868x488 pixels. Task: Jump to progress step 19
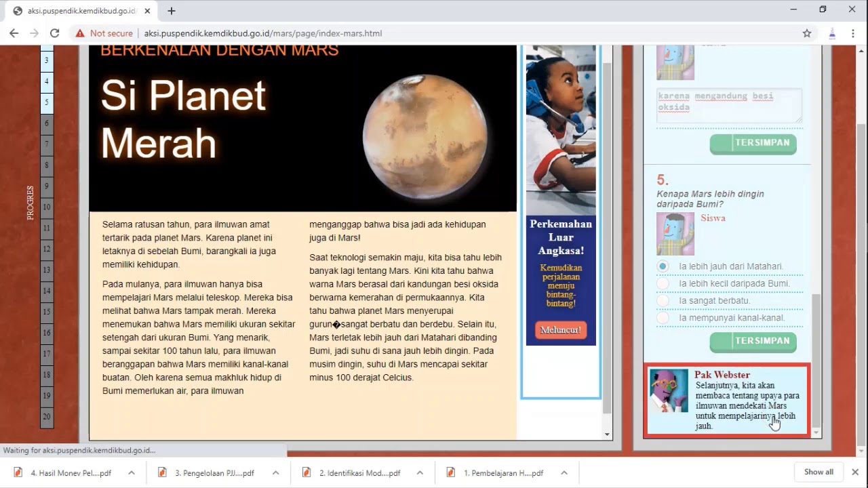point(47,396)
